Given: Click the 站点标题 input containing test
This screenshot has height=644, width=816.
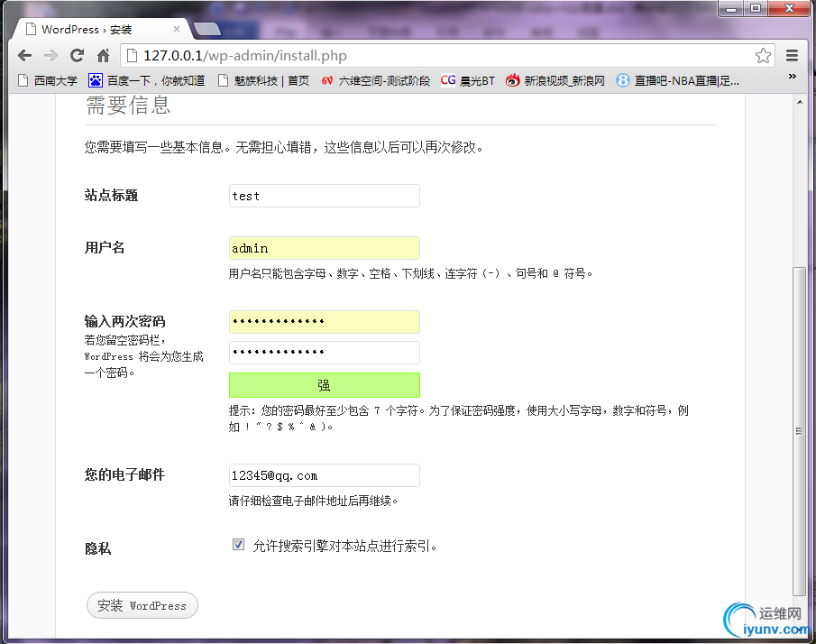Looking at the screenshot, I should click(x=325, y=196).
